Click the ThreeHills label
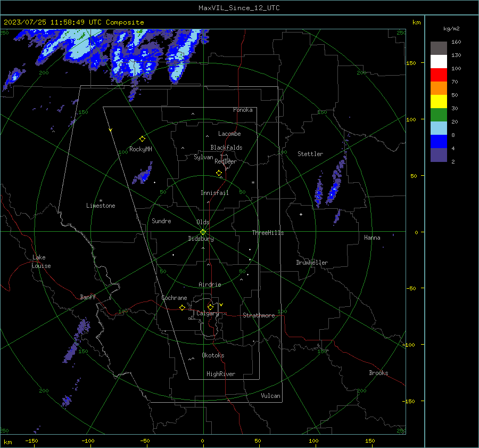The height and width of the screenshot is (448, 479). coord(268,233)
